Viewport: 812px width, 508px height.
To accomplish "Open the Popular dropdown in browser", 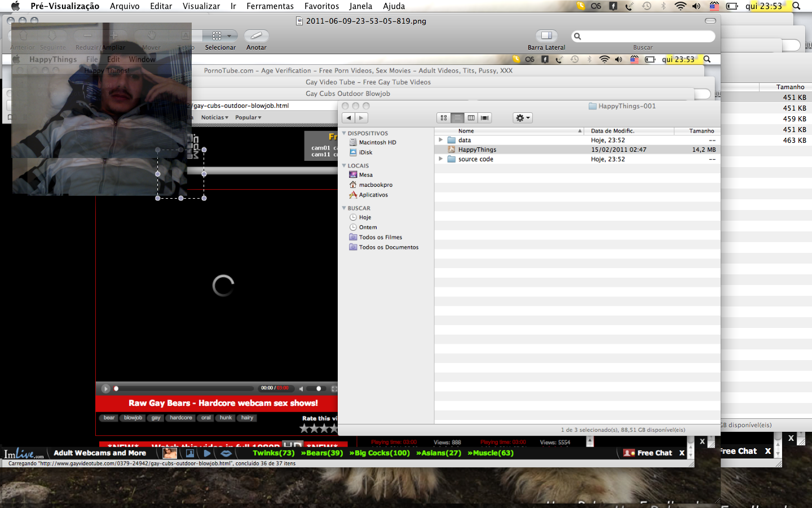I will (248, 117).
